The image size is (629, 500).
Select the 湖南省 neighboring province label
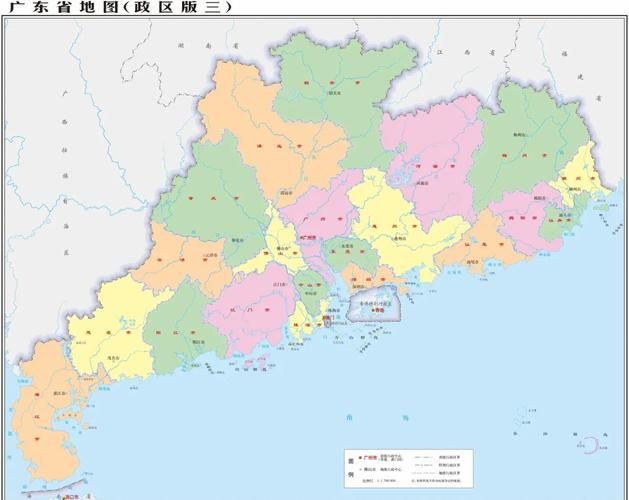[208, 46]
